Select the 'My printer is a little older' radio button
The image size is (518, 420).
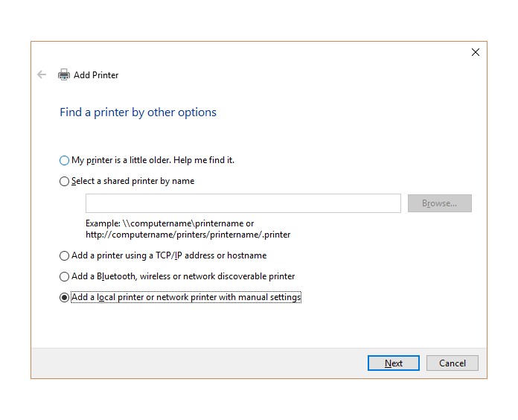[x=64, y=160]
